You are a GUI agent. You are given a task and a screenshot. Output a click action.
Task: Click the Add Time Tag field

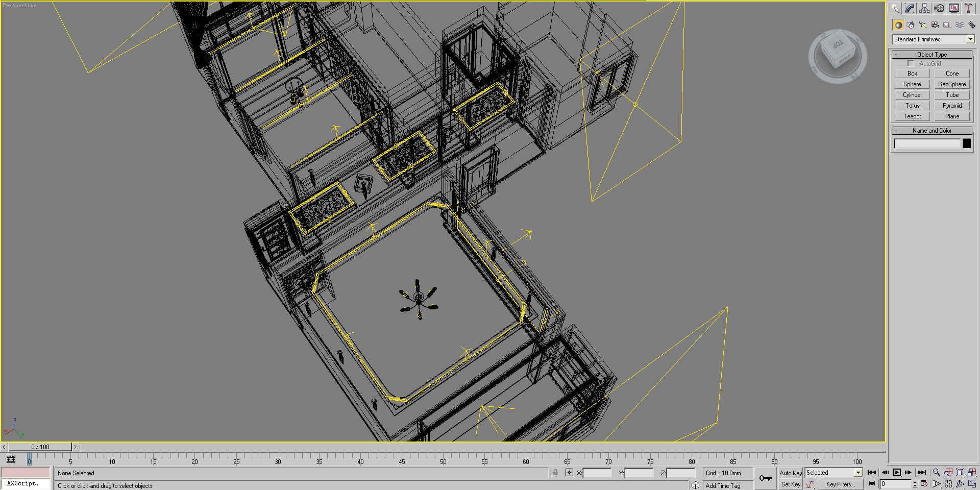(x=728, y=485)
